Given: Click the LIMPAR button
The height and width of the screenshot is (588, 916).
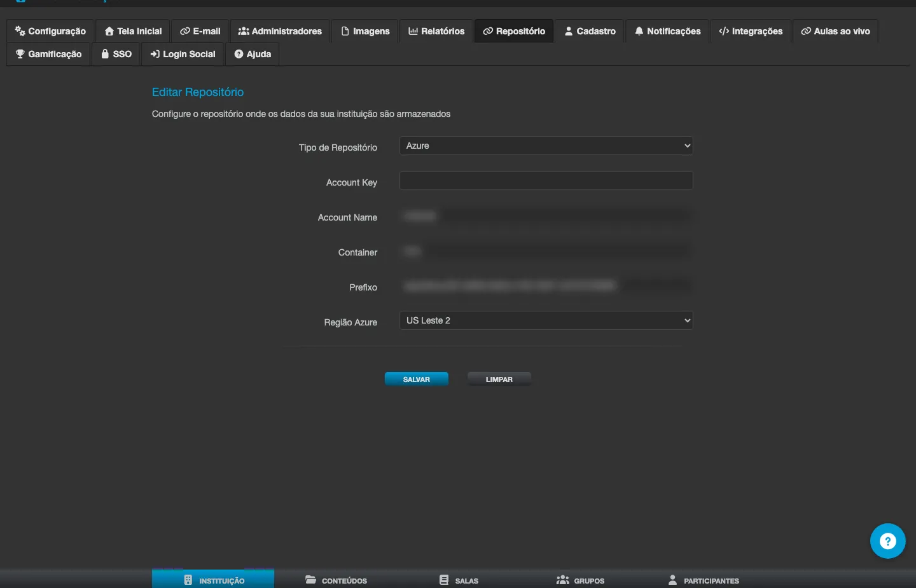Looking at the screenshot, I should click(x=499, y=379).
